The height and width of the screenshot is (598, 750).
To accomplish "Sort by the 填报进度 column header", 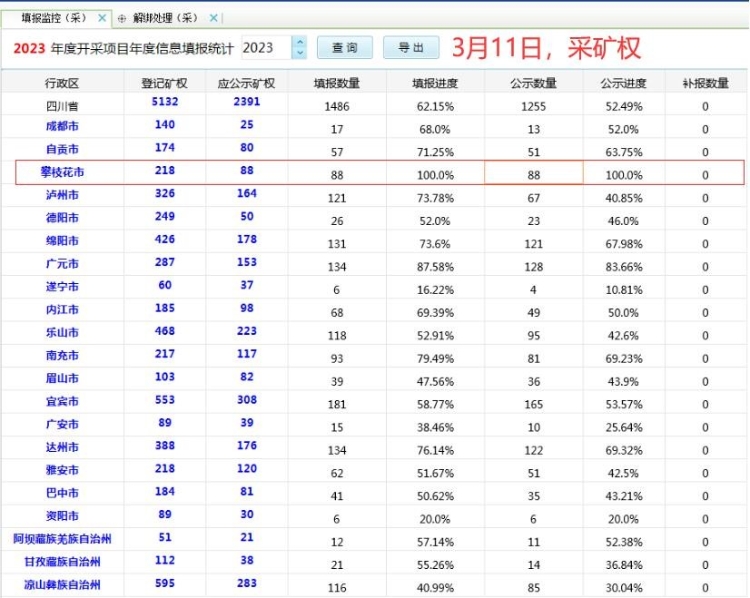I will [x=434, y=83].
